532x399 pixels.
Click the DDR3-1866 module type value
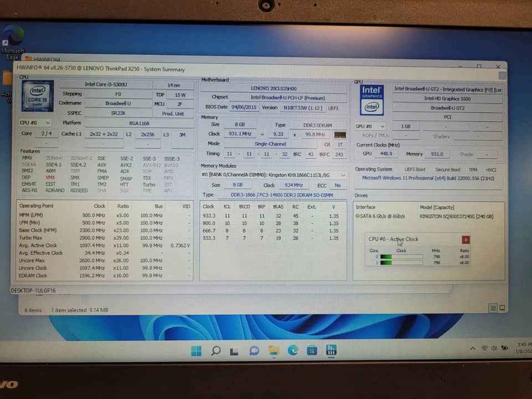coord(282,195)
